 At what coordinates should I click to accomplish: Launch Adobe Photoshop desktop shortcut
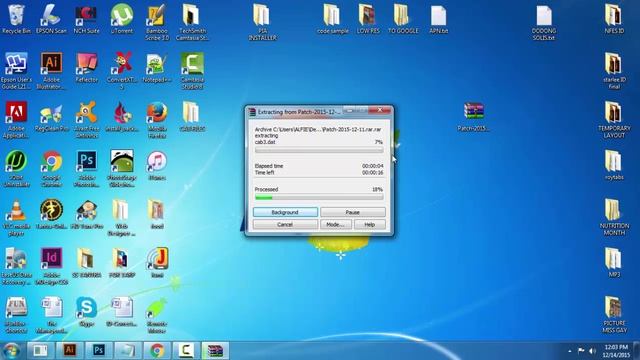point(86,169)
